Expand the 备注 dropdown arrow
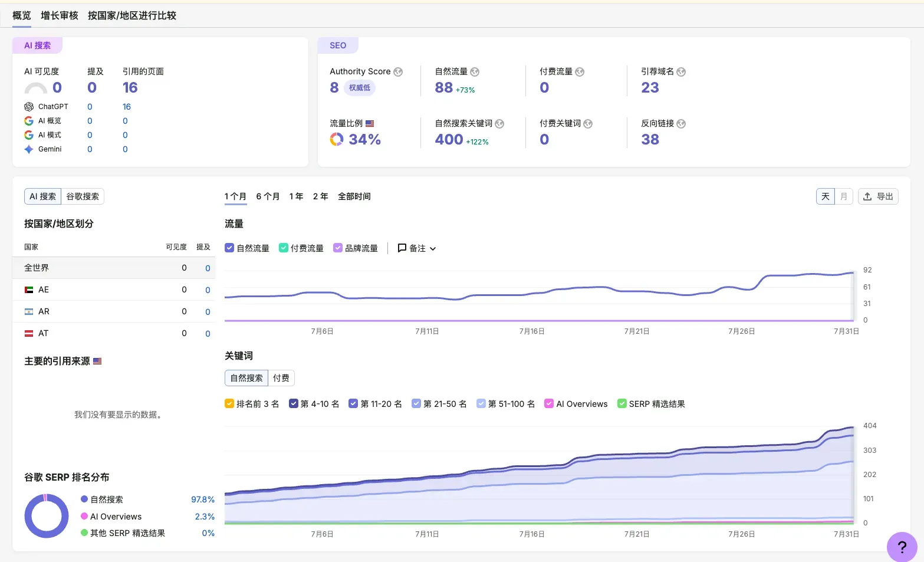Image resolution: width=924 pixels, height=562 pixels. click(433, 249)
